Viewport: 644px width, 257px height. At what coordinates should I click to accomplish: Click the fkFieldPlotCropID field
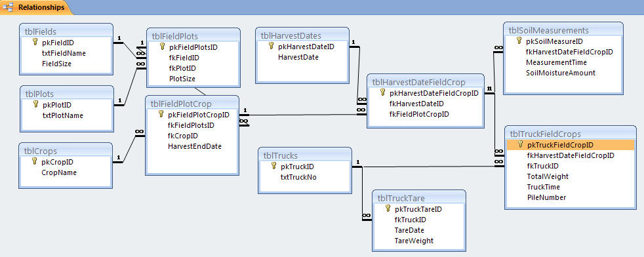coord(419,113)
